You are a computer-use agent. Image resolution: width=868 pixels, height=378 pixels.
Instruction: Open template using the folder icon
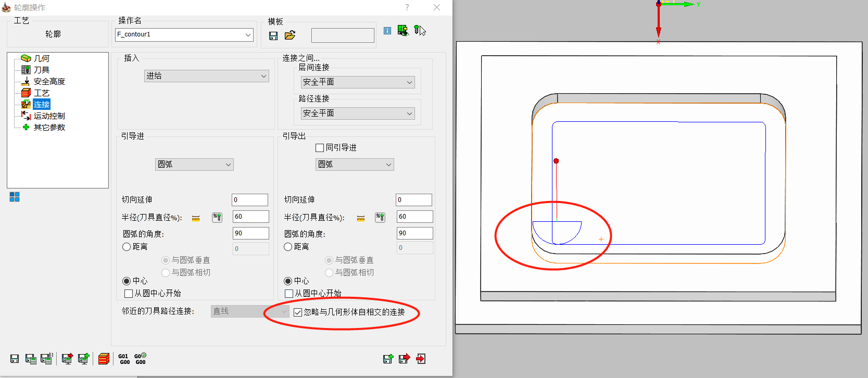(290, 35)
